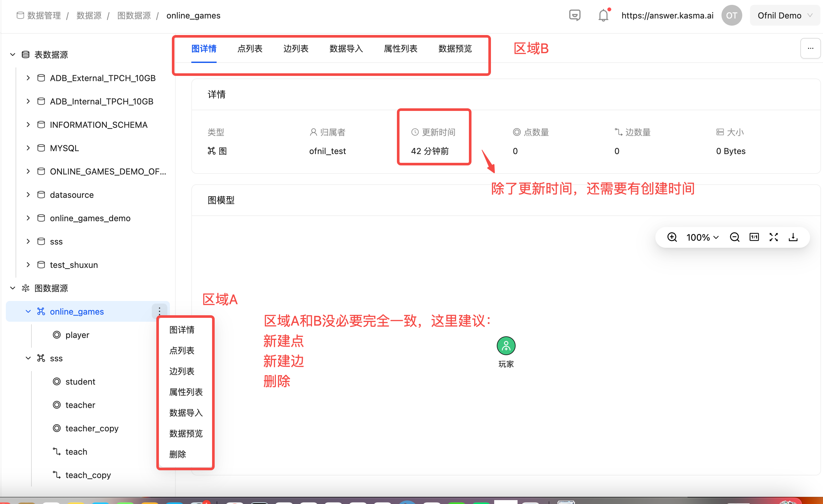Expand the ONLINE_GAMES_DEMO_OF... database

[29, 171]
